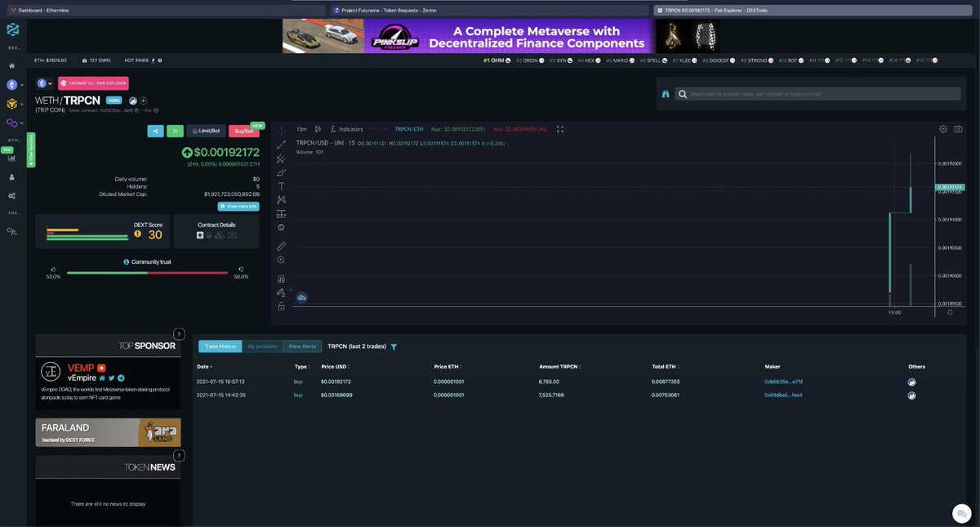The width and height of the screenshot is (980, 527).
Task: Open the Limit/Bot button
Action: (206, 131)
